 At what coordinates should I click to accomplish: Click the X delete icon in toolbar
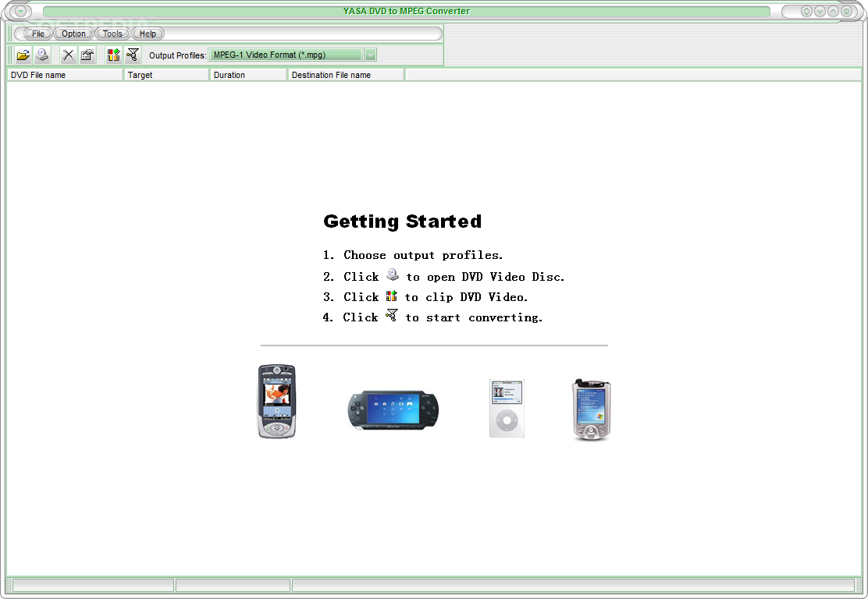pos(68,55)
